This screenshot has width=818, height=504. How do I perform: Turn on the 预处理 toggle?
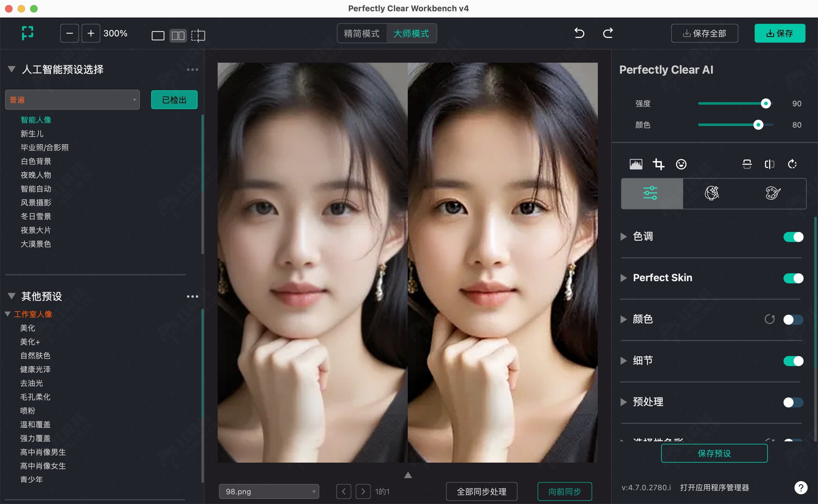pos(793,402)
